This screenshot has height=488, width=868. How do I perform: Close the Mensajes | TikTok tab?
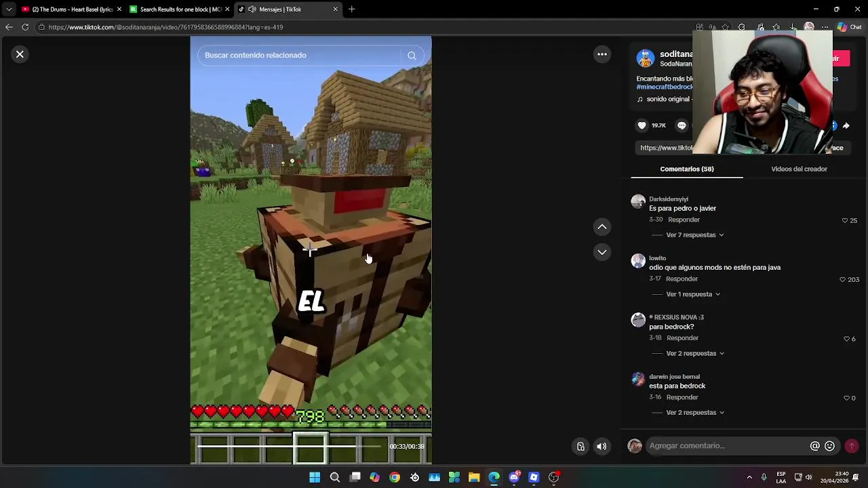[x=335, y=9]
